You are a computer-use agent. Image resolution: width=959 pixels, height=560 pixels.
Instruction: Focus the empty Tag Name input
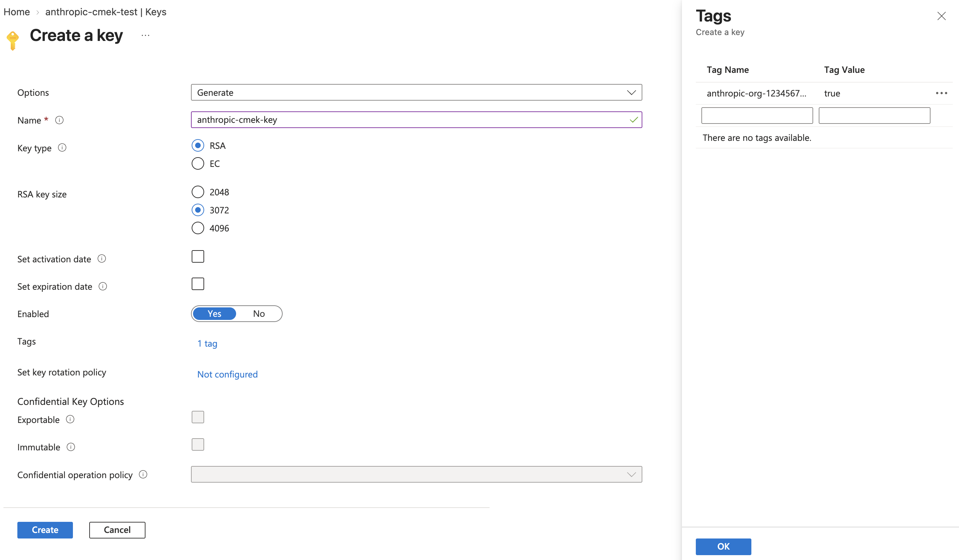(757, 115)
